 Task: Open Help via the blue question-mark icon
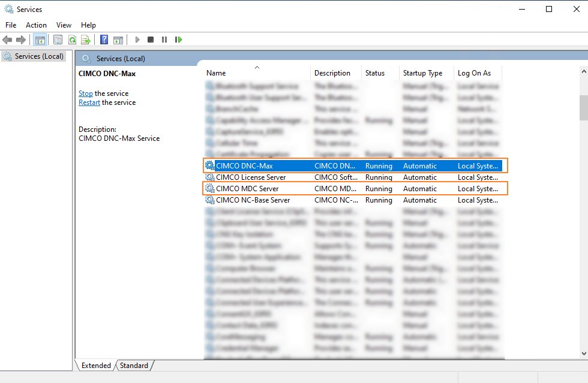tap(104, 40)
